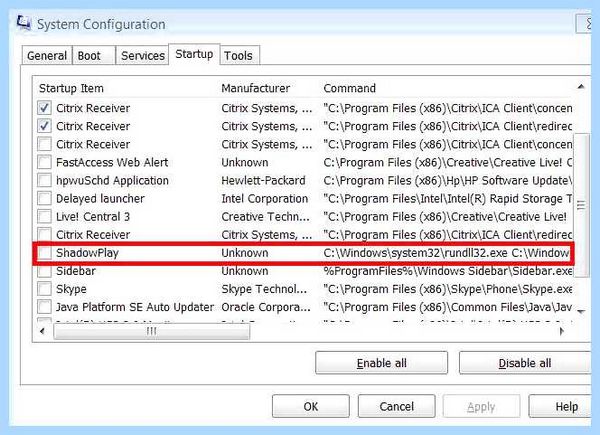Click the vertical scrollbar up arrow

581,87
